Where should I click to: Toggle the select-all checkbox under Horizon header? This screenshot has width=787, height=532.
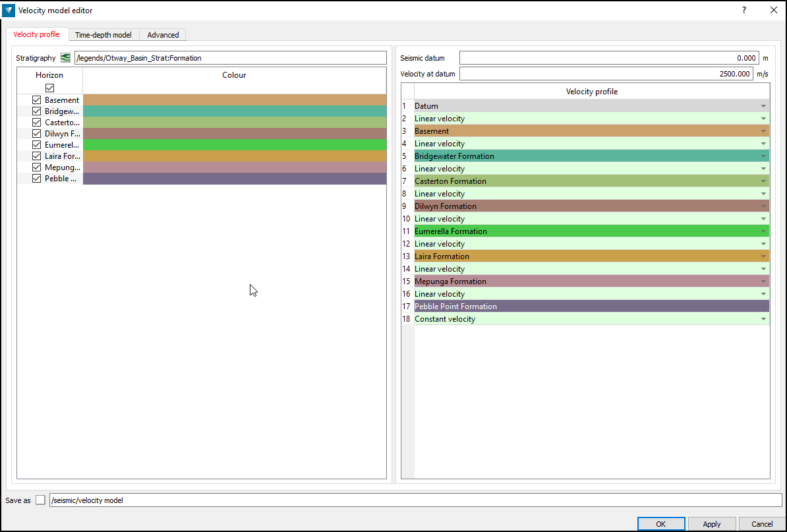click(49, 87)
